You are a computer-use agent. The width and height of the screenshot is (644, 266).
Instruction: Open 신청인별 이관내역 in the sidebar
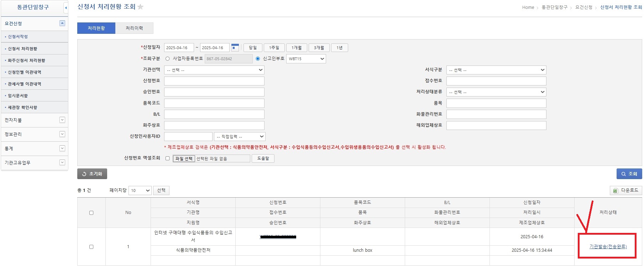[x=35, y=72]
